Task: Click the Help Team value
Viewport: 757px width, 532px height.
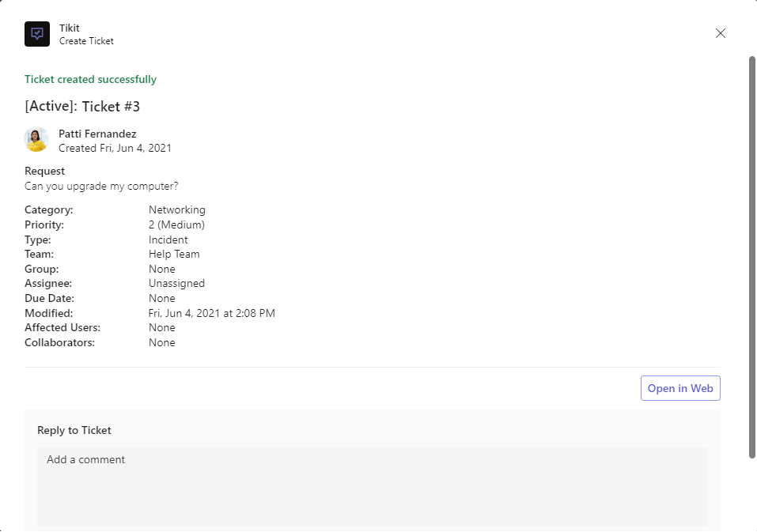Action: [174, 254]
